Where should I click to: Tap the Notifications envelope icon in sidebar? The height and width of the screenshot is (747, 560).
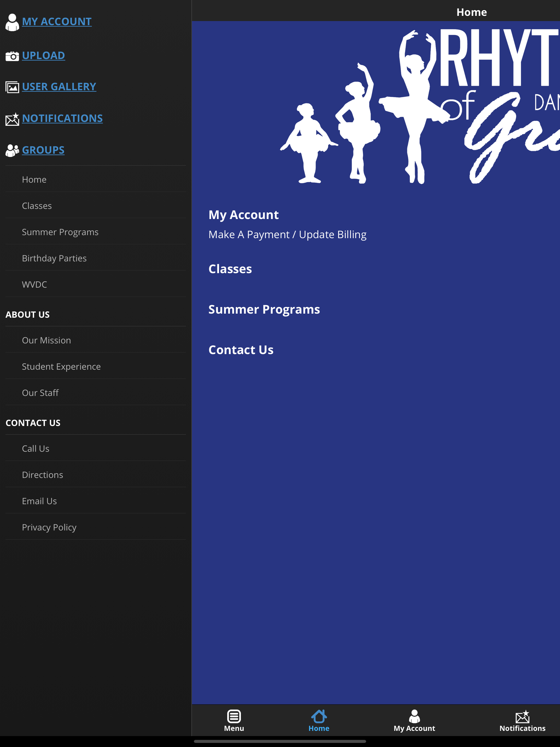(12, 119)
